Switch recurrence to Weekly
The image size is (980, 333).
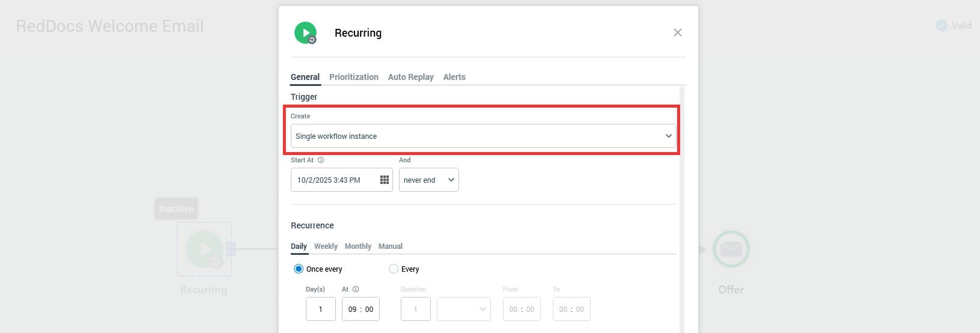326,246
